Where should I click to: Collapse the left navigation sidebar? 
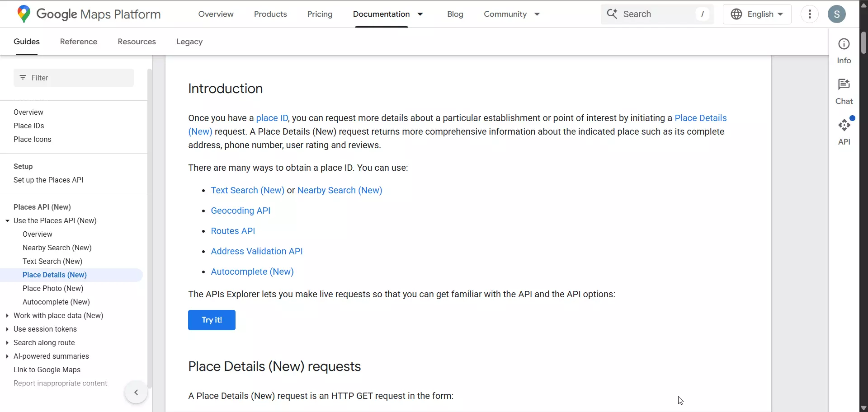pos(136,392)
